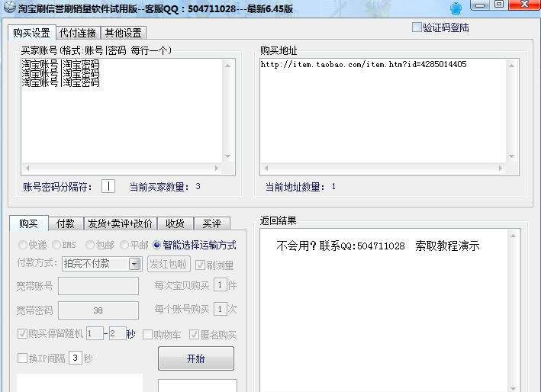This screenshot has height=392, width=541.
Task: Click the 每个账号购买 count field
Action: [221, 309]
